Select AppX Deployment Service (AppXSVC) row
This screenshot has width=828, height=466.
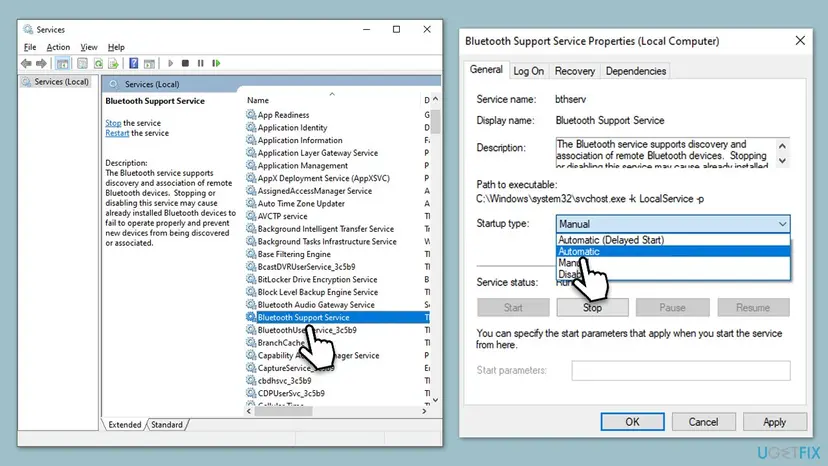tap(337, 178)
